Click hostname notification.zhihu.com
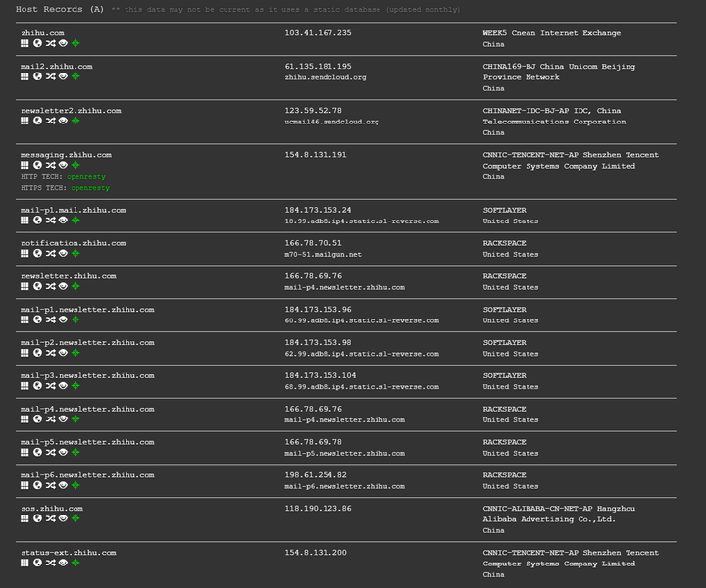The height and width of the screenshot is (588, 706). pyautogui.click(x=74, y=243)
